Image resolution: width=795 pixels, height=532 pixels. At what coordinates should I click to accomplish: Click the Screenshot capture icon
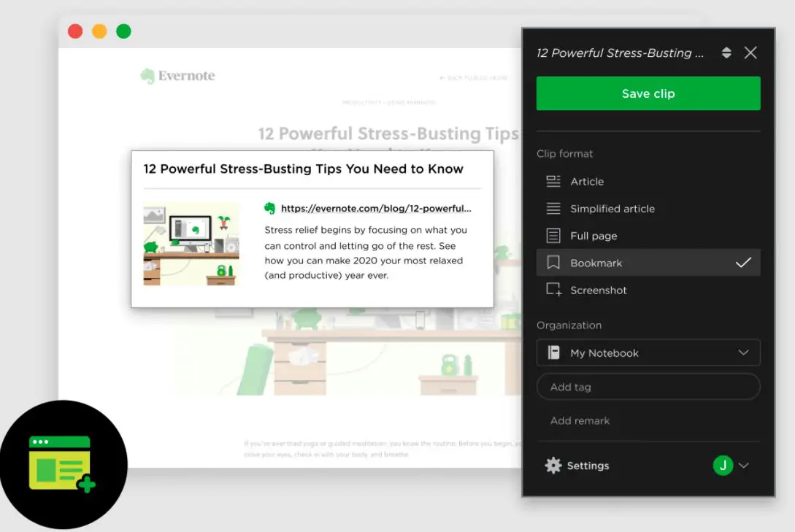(553, 290)
